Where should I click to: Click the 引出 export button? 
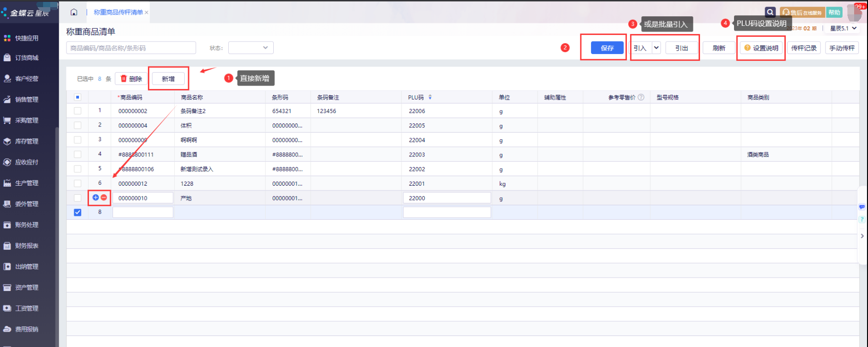[x=681, y=48]
